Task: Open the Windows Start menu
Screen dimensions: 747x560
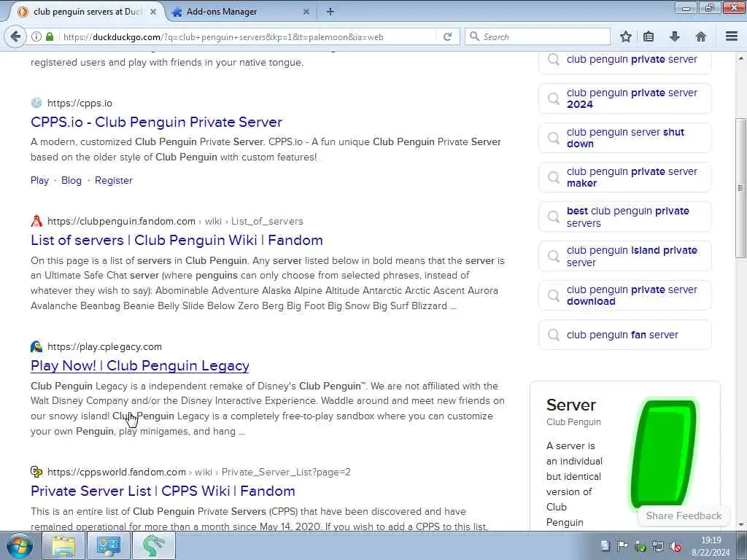Action: coord(18,545)
